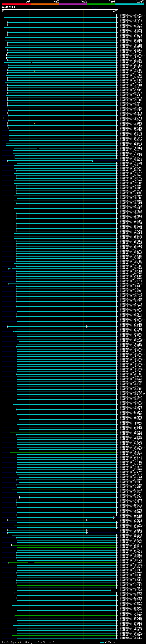Image resolution: width=146 pixels, height=644 pixels.
Task: Open hit UniRef100_Q8S8T4
Action: click(x=131, y=32)
